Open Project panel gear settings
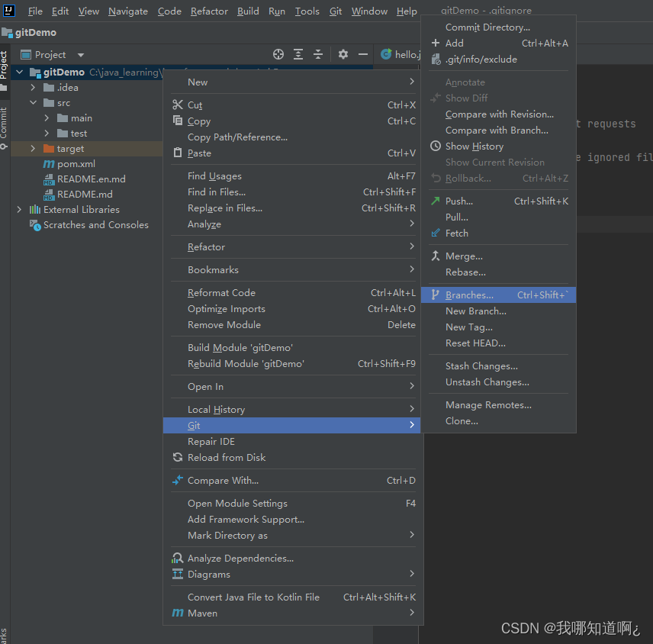 click(343, 55)
